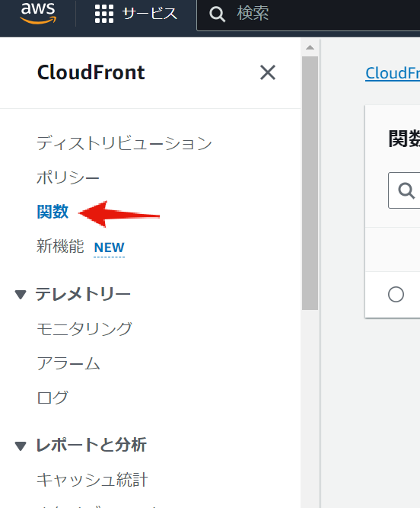Click the magnifier icon in top search bar
This screenshot has width=420, height=508.
tap(217, 14)
